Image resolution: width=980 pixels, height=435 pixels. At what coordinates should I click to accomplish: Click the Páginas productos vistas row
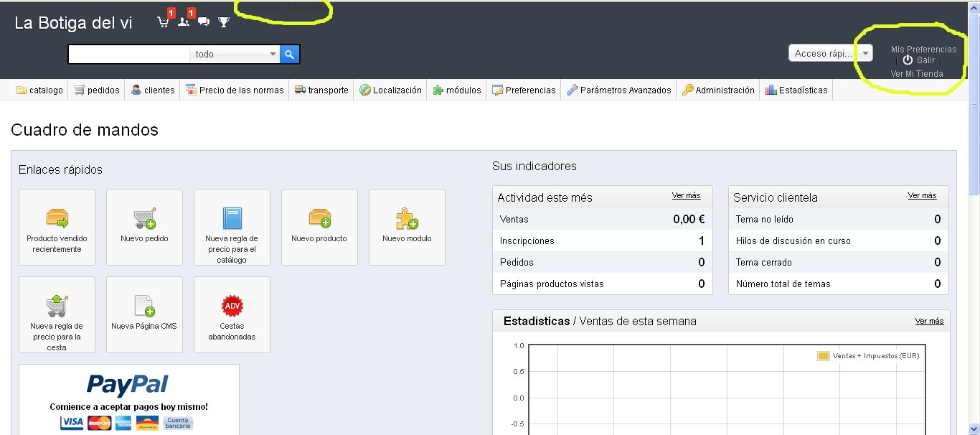pos(603,284)
